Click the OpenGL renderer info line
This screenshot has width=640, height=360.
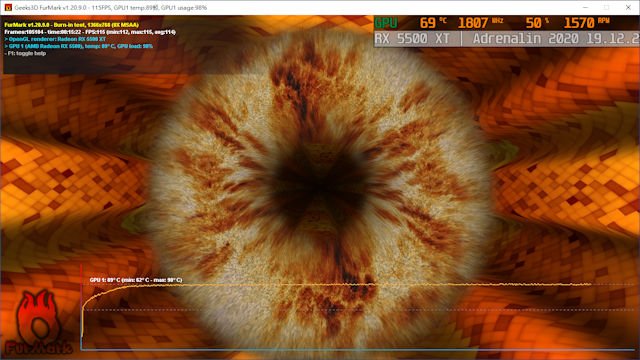[x=55, y=39]
